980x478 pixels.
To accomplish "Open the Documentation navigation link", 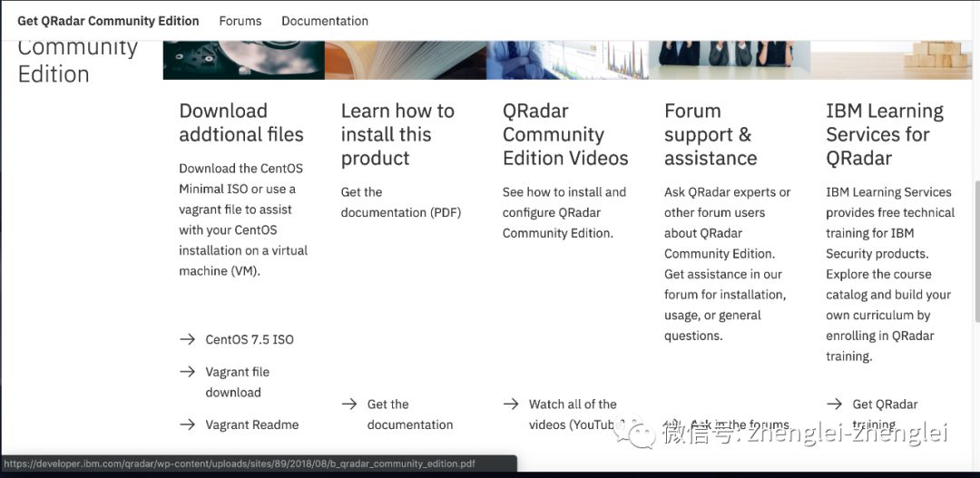I will click(x=324, y=21).
